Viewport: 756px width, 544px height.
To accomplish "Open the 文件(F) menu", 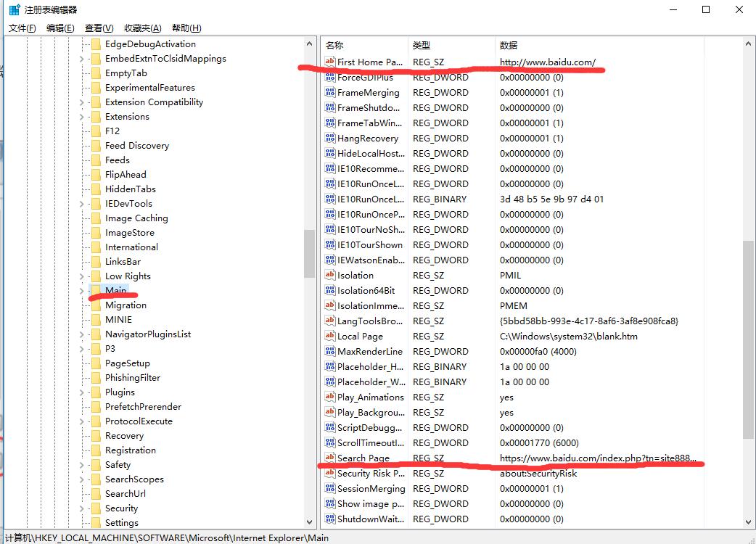I will pyautogui.click(x=22, y=28).
